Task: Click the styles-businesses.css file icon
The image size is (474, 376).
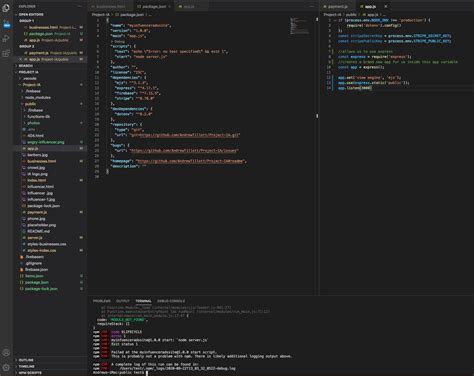Action: pos(24,244)
